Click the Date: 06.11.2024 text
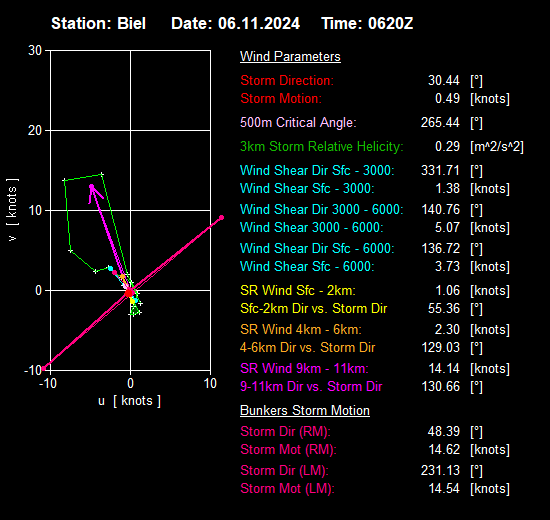This screenshot has height=520, width=550. [x=235, y=24]
